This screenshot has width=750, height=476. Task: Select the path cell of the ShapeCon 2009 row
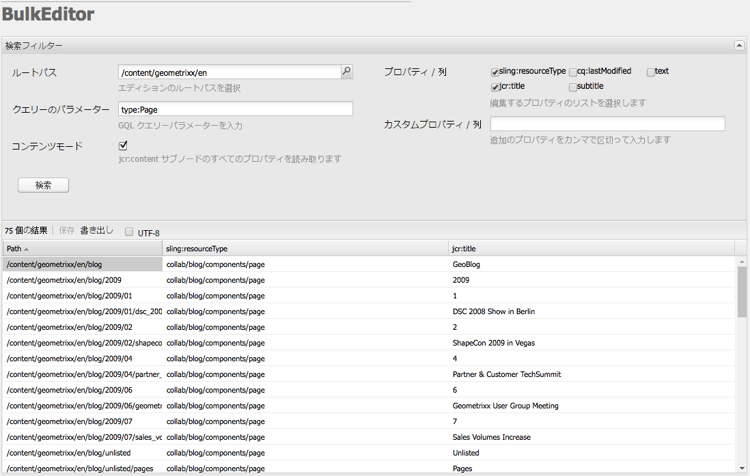[x=83, y=343]
